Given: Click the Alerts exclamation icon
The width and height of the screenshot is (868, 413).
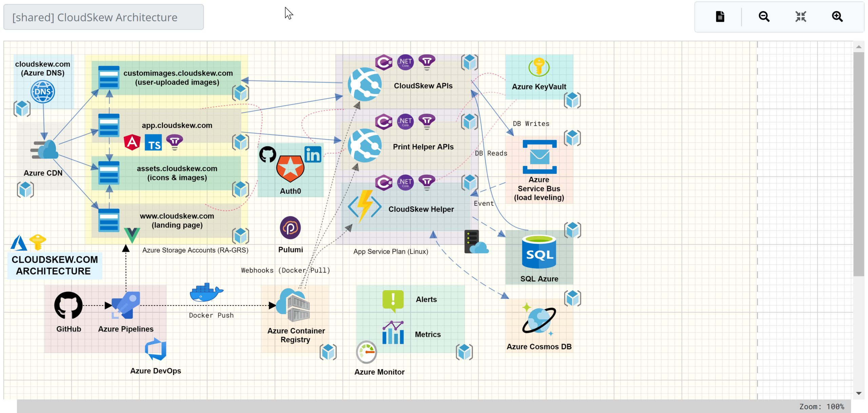Looking at the screenshot, I should pyautogui.click(x=393, y=301).
